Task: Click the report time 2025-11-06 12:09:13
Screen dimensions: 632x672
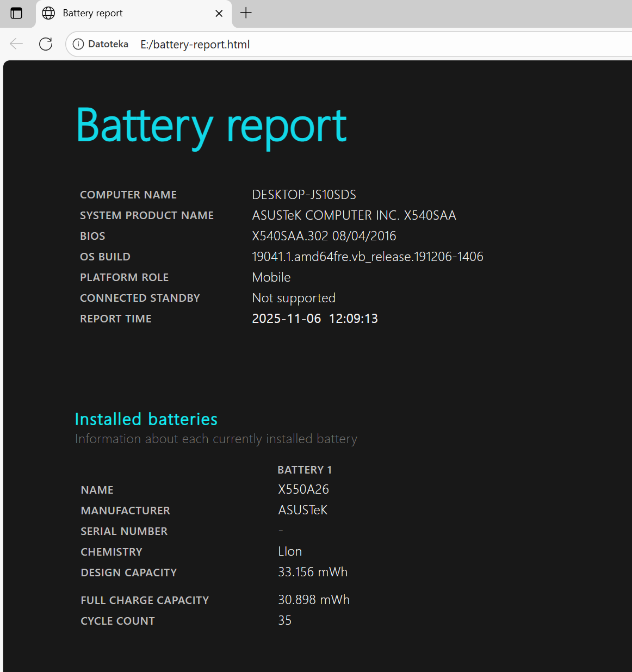Action: click(x=314, y=319)
